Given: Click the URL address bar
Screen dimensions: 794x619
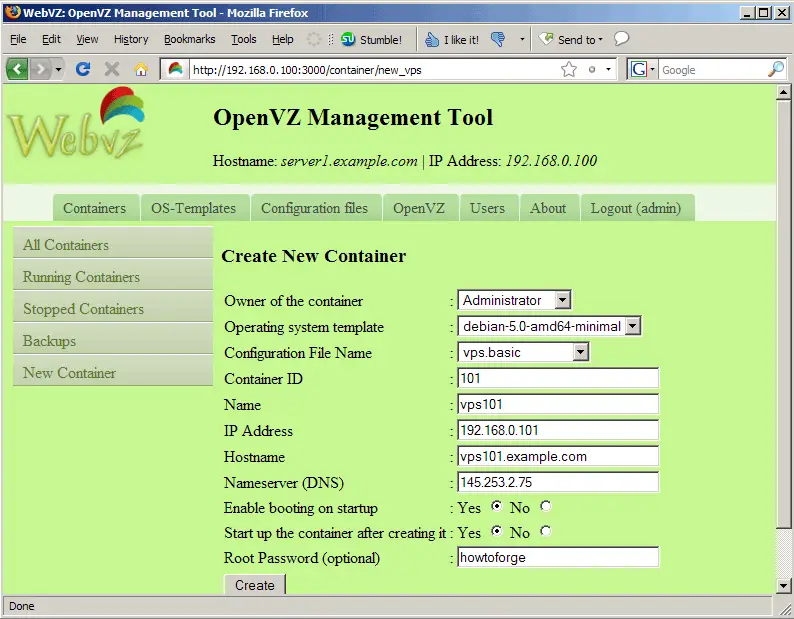Looking at the screenshot, I should click(373, 69).
